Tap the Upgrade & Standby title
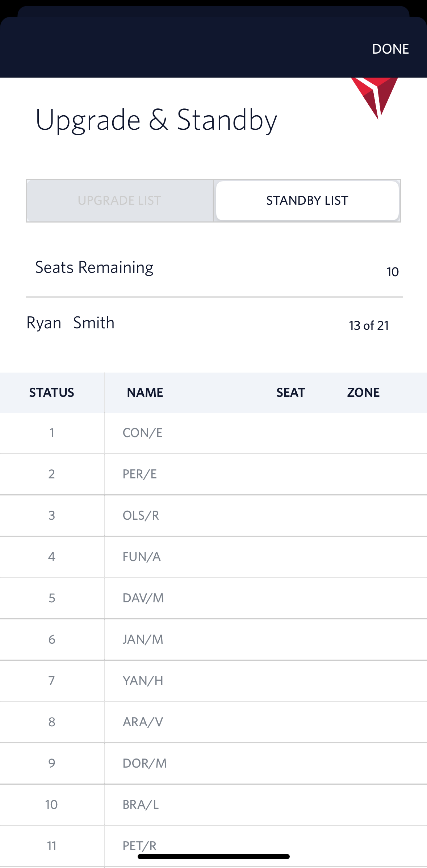The image size is (427, 868). (x=156, y=120)
